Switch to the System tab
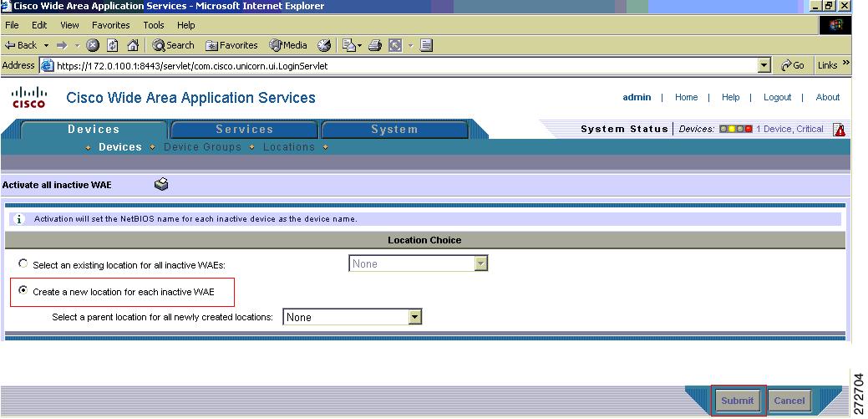The height and width of the screenshot is (419, 868). (394, 129)
